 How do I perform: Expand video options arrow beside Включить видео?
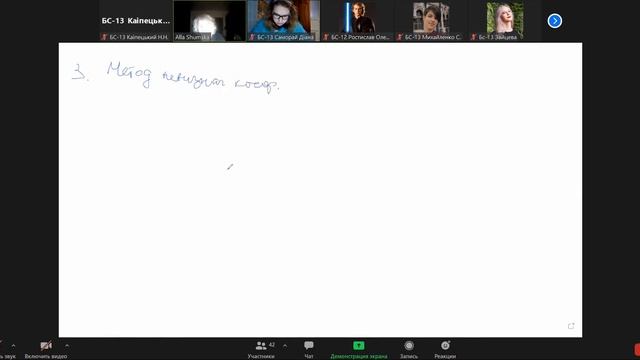pos(67,346)
